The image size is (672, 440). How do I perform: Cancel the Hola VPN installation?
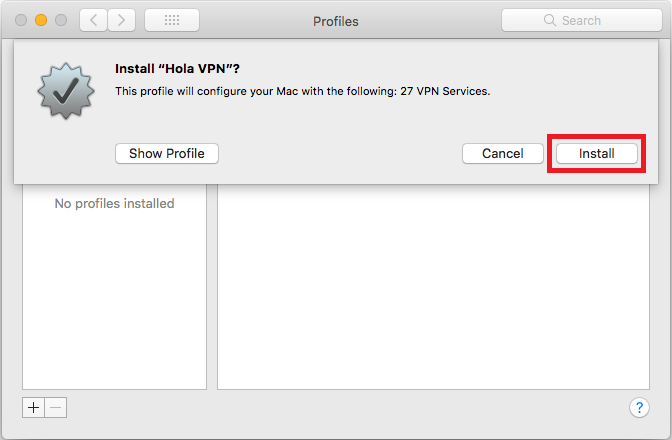pyautogui.click(x=503, y=153)
